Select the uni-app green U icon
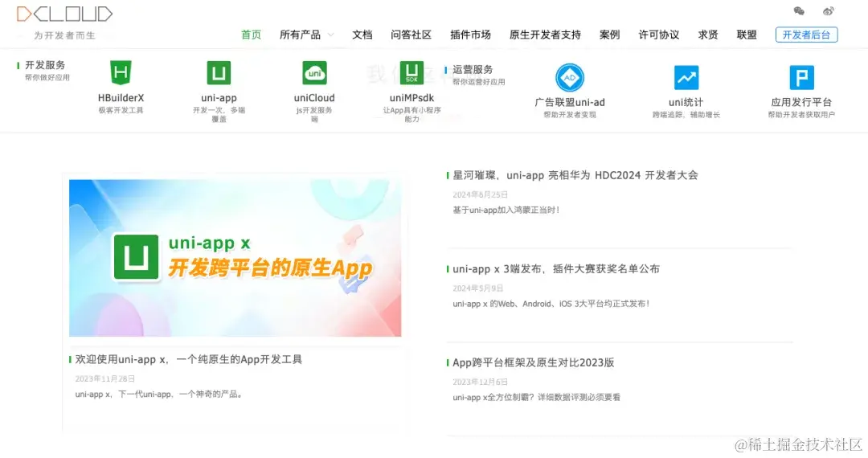This screenshot has height=458, width=868. [219, 72]
